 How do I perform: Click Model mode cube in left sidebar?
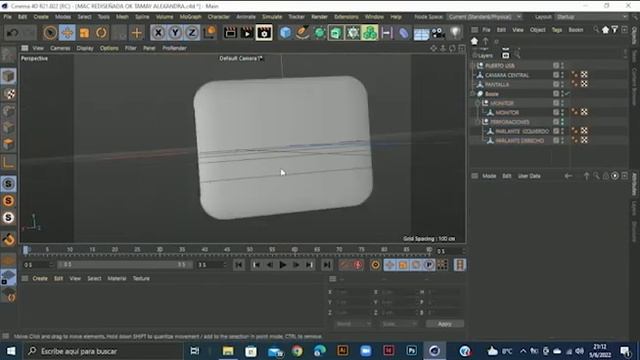9,76
